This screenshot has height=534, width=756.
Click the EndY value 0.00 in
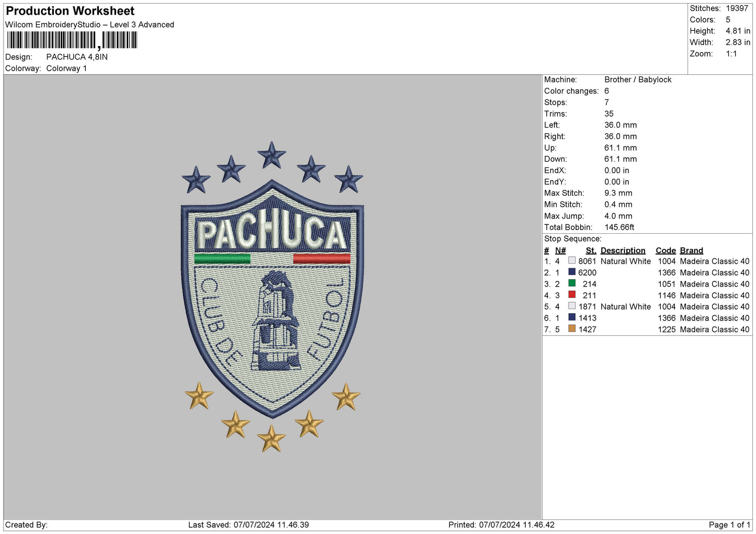617,182
